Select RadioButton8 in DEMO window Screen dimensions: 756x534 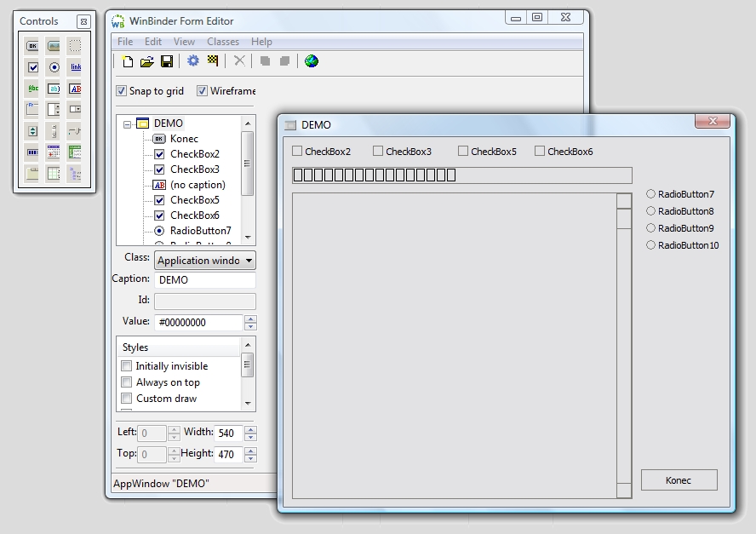tap(651, 211)
